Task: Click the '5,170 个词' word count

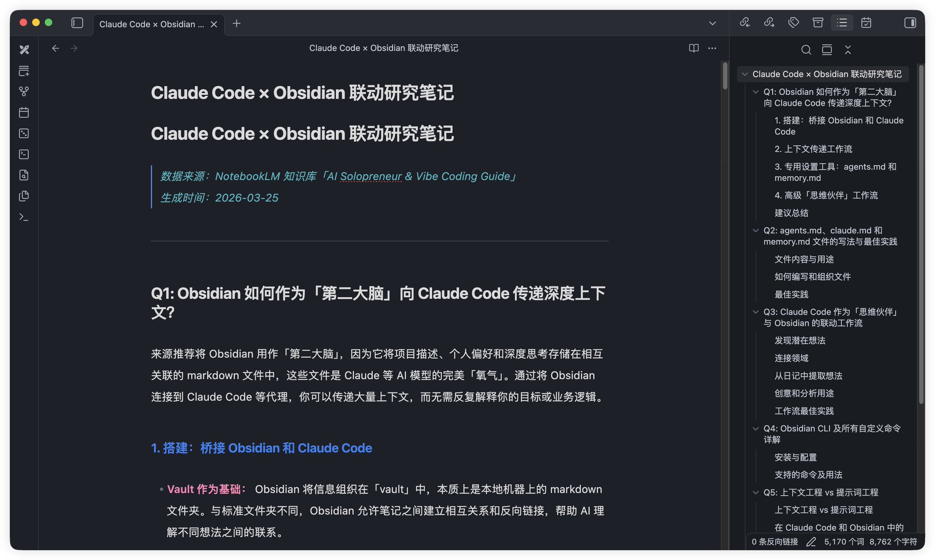Action: point(844,542)
